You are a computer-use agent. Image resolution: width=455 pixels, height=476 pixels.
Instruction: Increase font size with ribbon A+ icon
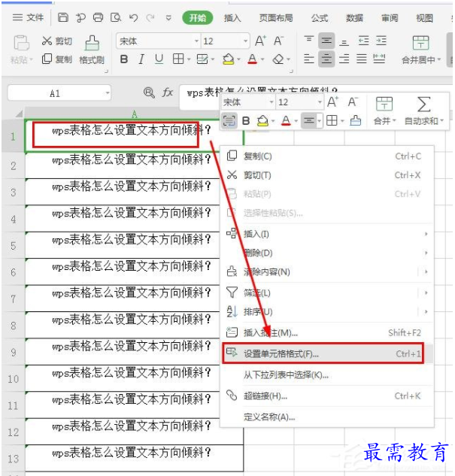click(260, 41)
